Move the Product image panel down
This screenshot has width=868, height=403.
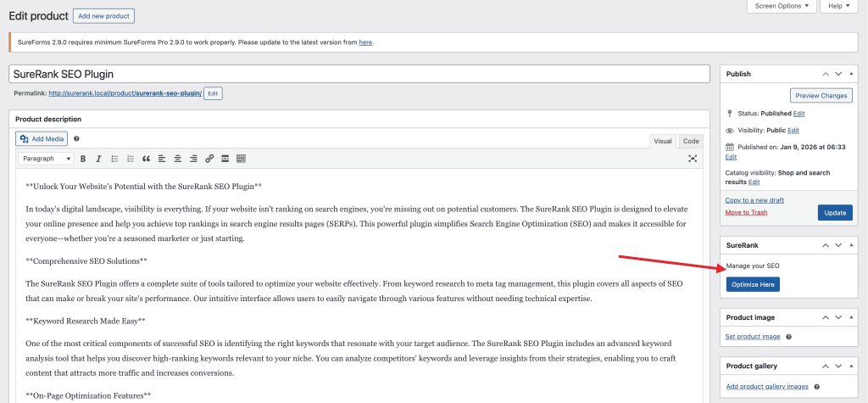838,317
